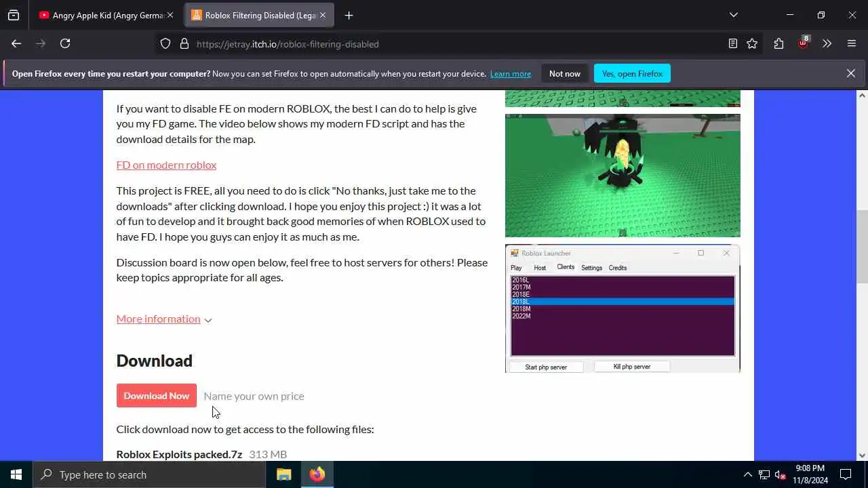Open the Windows Start menu

click(x=16, y=474)
